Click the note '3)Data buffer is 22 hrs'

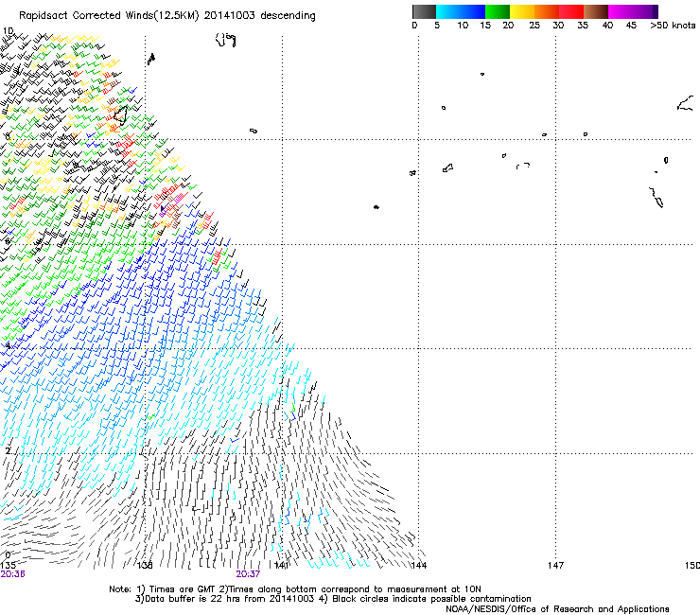coord(186,599)
